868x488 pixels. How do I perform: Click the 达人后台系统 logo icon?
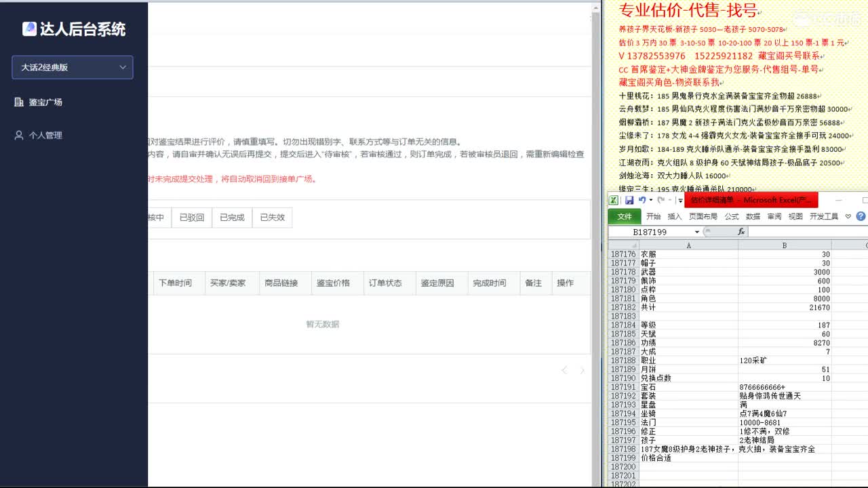(29, 28)
